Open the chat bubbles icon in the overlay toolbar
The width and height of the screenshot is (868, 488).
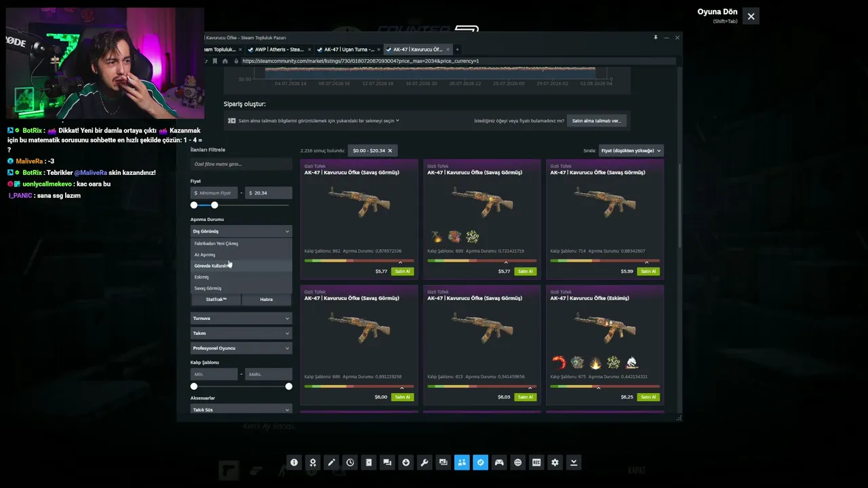pos(387,462)
